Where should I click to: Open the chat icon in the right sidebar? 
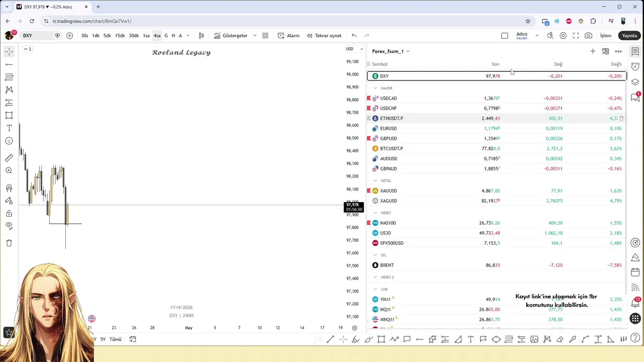click(635, 97)
